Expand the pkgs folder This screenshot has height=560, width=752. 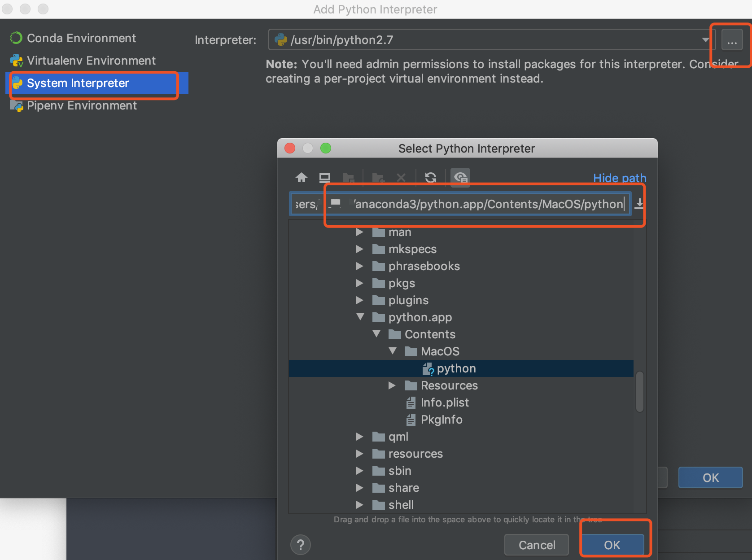(359, 283)
